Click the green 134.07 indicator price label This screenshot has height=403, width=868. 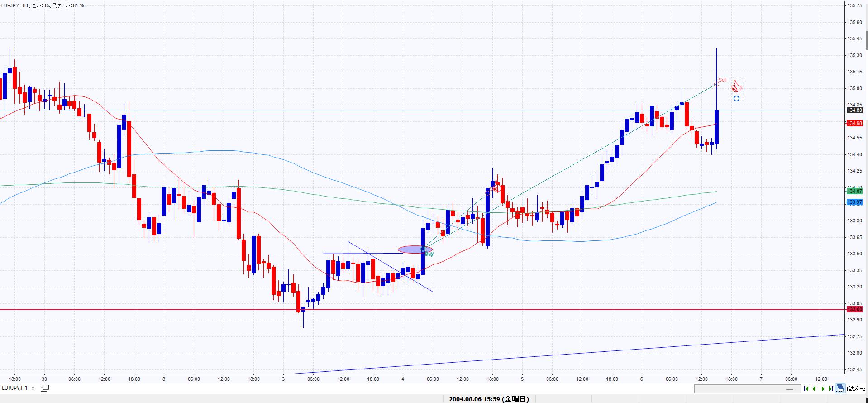click(854, 192)
